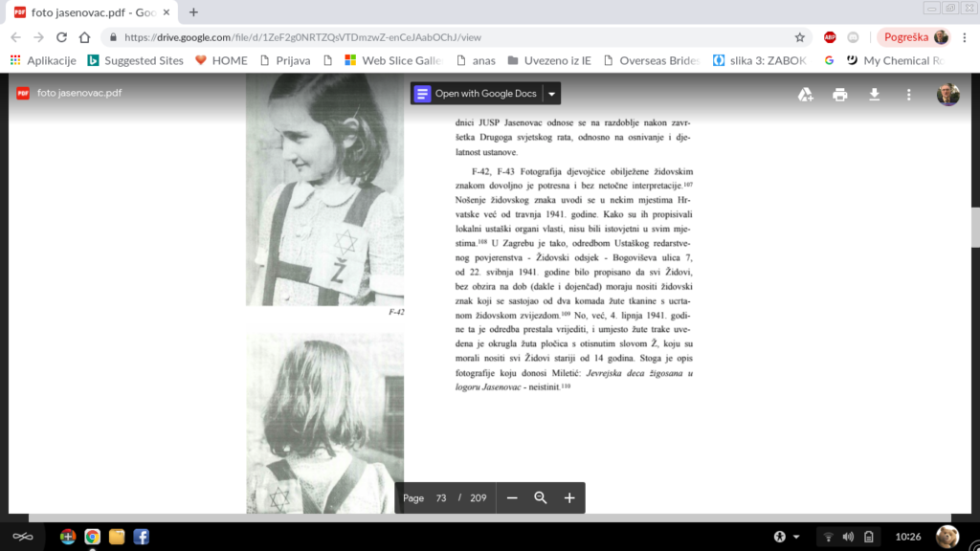
Task: Reset zoom with the magnifier icon
Action: point(541,497)
